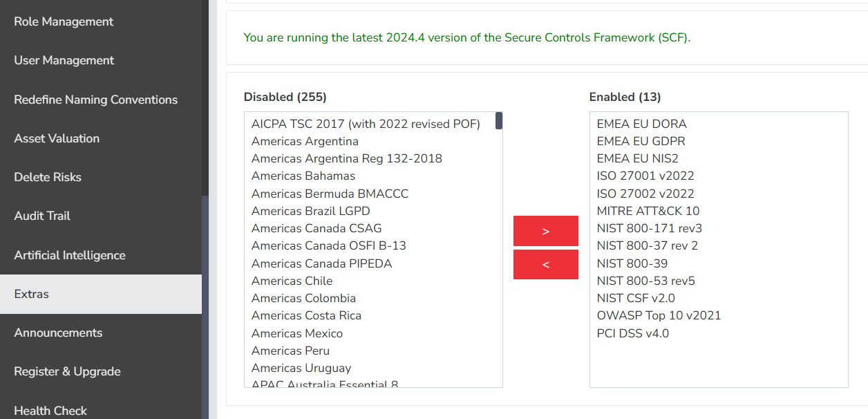This screenshot has width=868, height=419.
Task: Click the Disabled list scrollbar thumb
Action: click(498, 120)
